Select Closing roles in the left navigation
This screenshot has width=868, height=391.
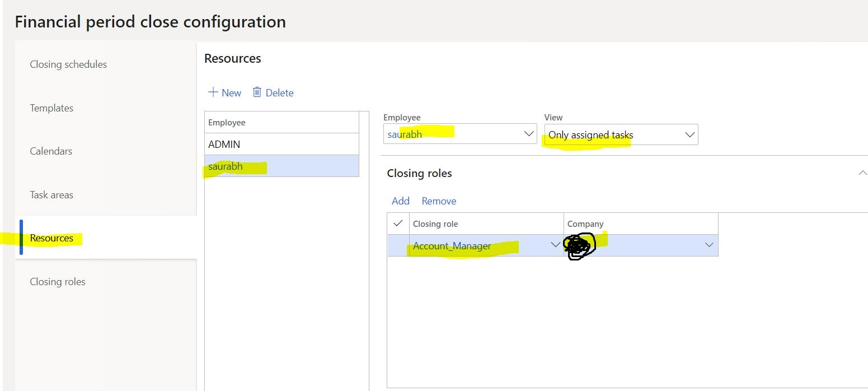click(57, 281)
